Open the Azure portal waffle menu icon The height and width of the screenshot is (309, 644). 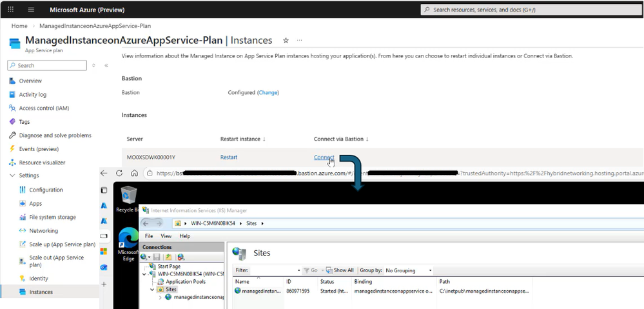pos(11,10)
